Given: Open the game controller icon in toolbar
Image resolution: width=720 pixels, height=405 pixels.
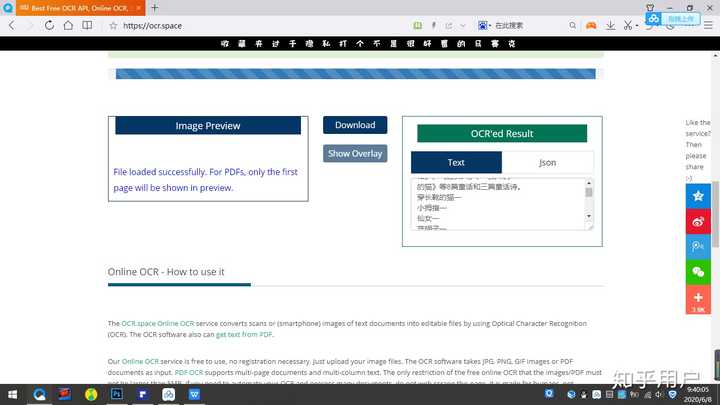Looking at the screenshot, I should 591,25.
